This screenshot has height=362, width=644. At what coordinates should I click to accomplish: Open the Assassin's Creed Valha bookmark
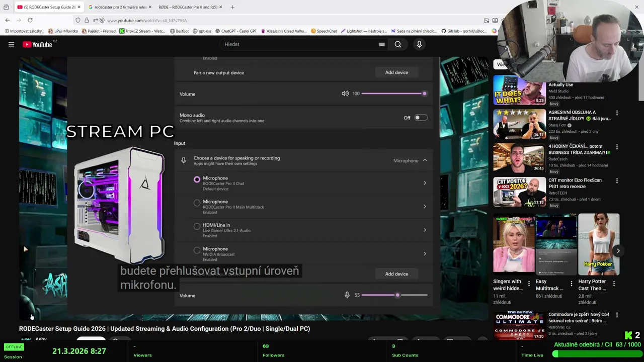point(284,31)
